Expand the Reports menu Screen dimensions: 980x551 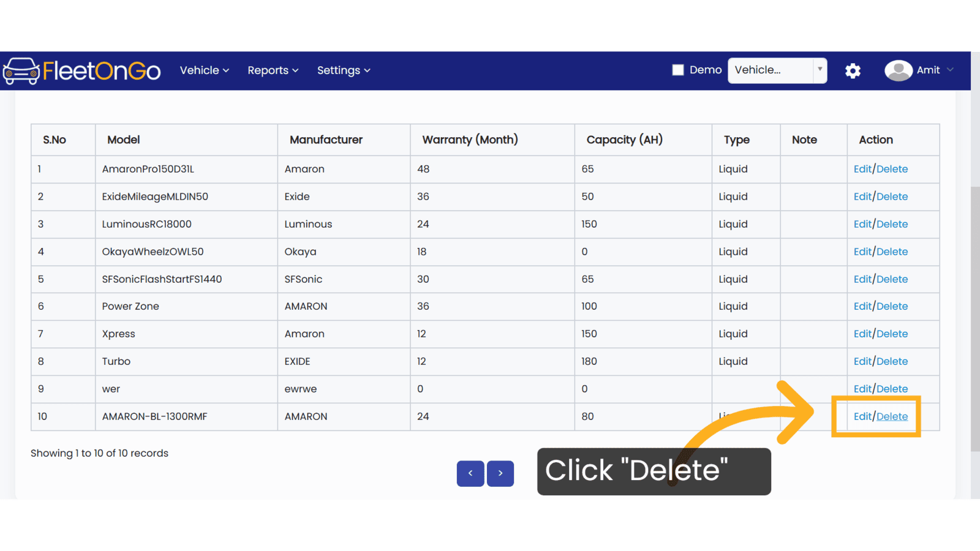coord(273,70)
